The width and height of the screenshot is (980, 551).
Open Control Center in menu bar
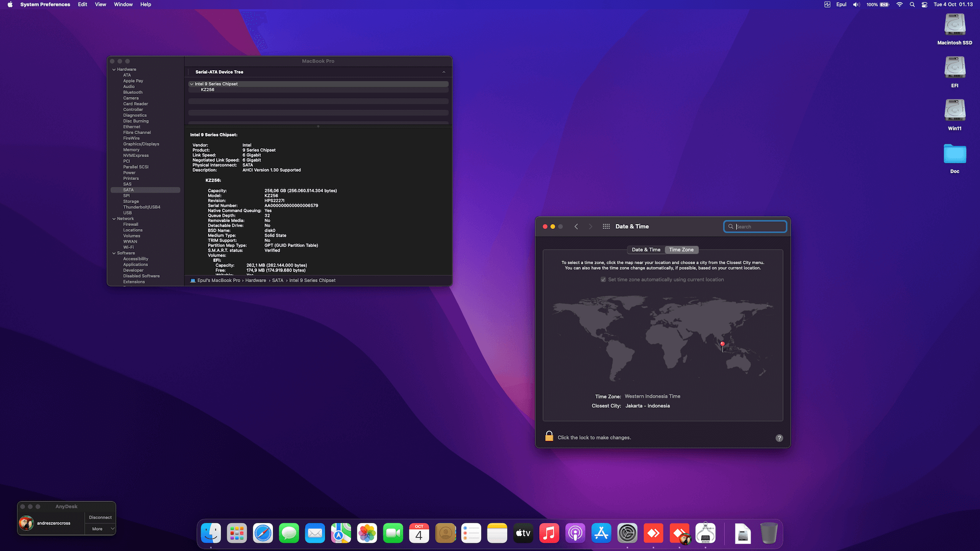924,5
